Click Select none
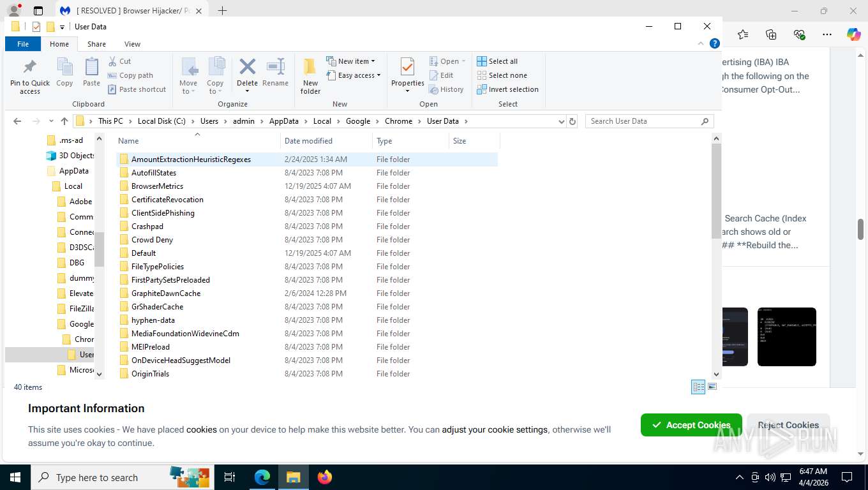 point(502,75)
